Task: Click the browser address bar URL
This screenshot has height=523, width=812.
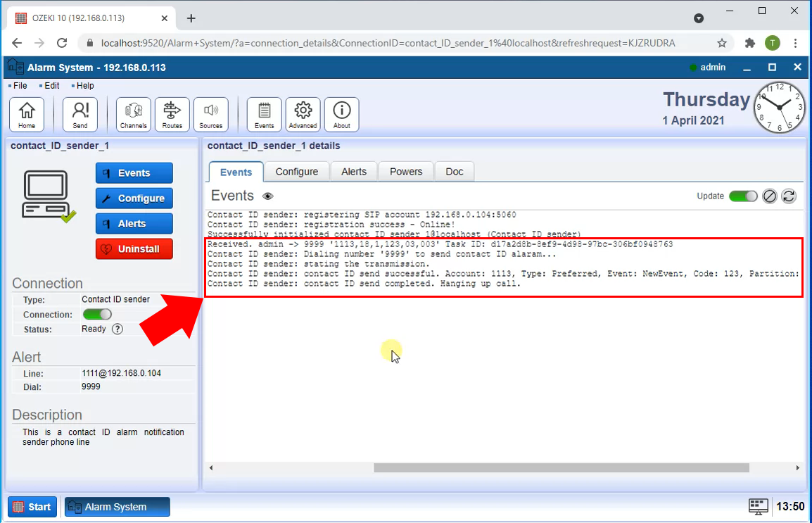Action: [x=388, y=43]
